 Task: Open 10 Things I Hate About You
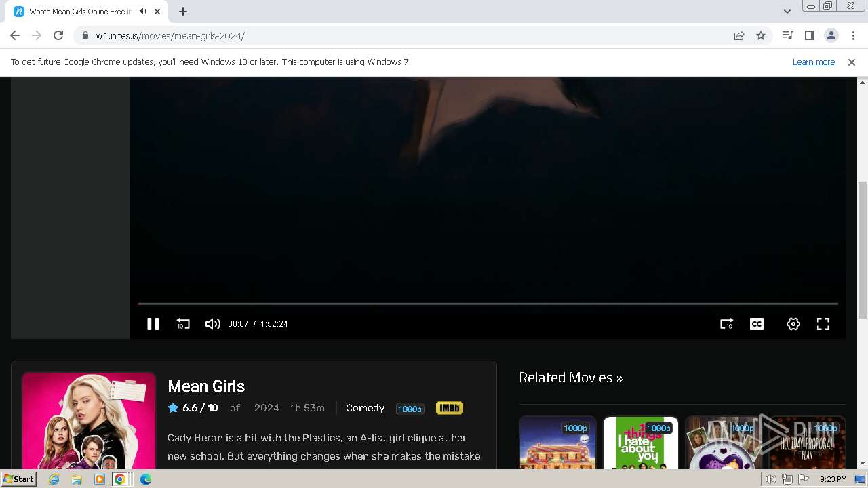641,443
